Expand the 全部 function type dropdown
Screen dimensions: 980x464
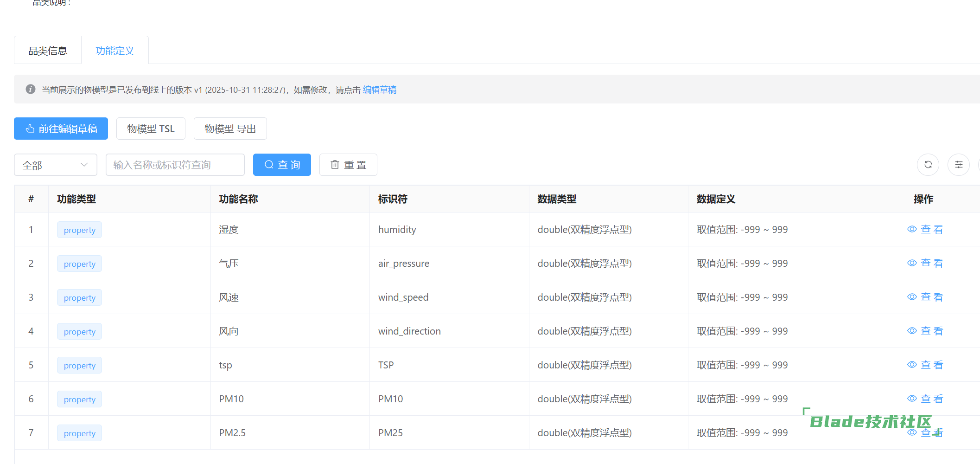click(55, 165)
